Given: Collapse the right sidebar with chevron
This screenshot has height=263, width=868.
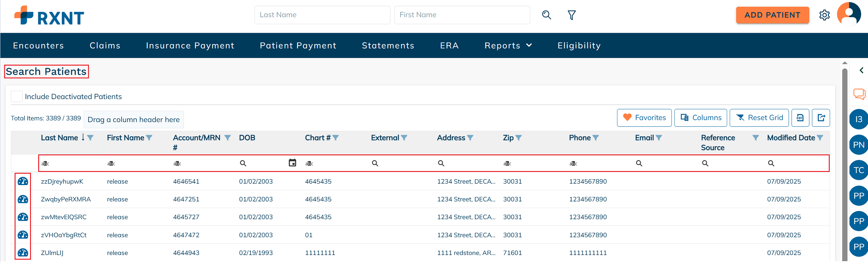Looking at the screenshot, I should [x=861, y=70].
